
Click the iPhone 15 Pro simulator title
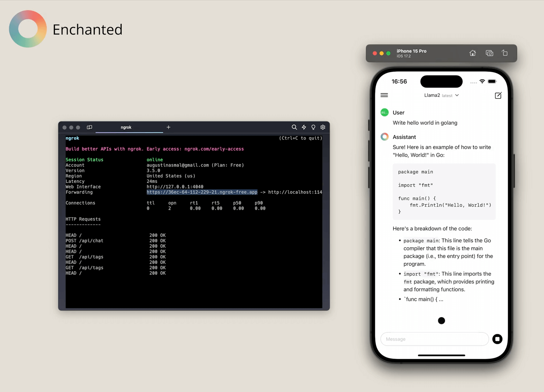[x=411, y=51]
